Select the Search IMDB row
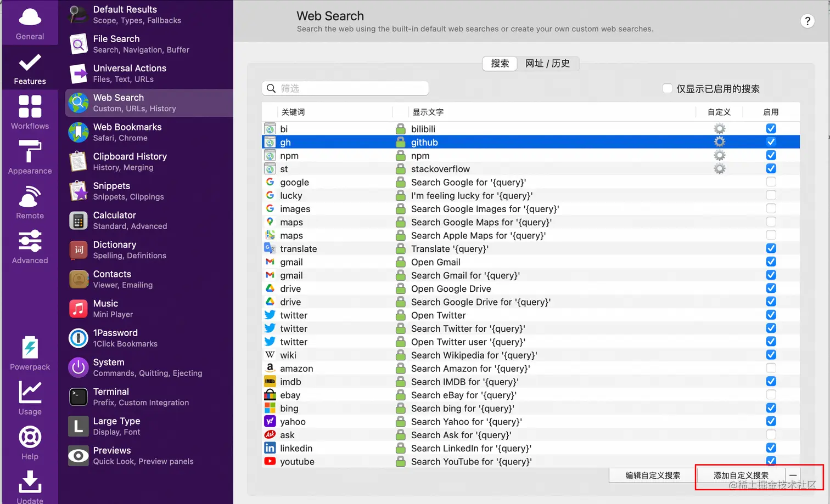Screen dimensions: 830x504 (x=531, y=382)
